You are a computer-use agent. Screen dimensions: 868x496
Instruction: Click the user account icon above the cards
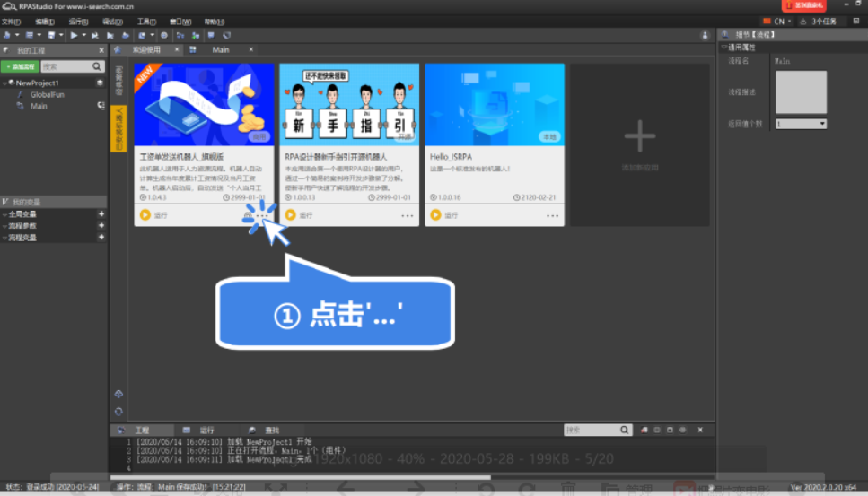(x=705, y=35)
